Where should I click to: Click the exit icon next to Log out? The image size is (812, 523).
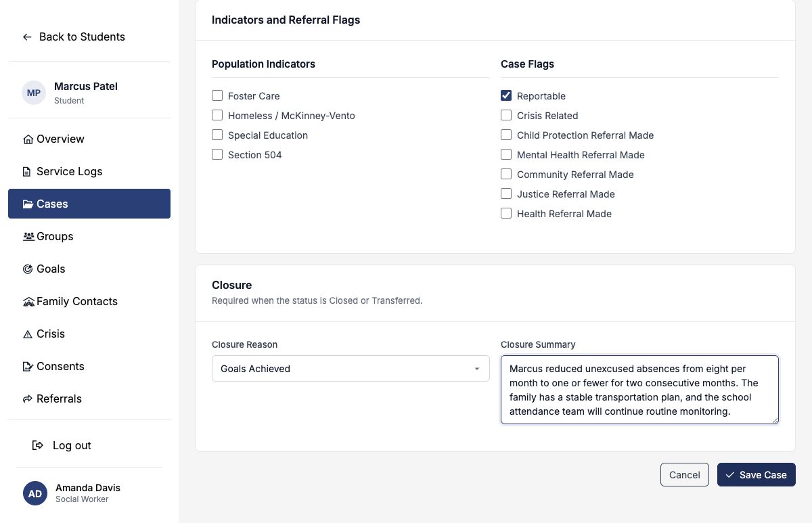[38, 446]
